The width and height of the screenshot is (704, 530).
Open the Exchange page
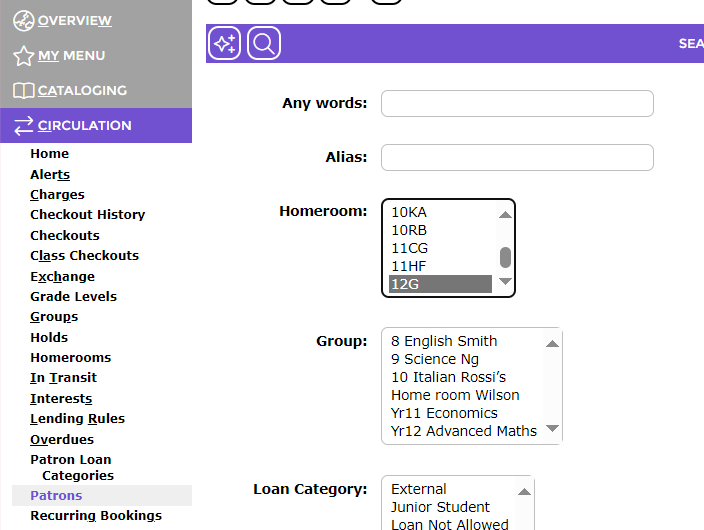coord(62,276)
